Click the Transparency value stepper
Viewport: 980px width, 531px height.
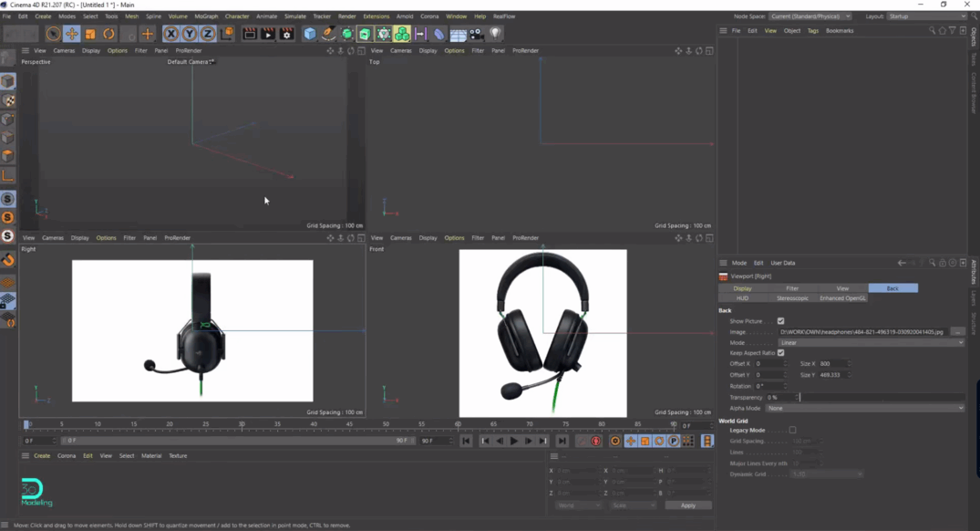(797, 397)
